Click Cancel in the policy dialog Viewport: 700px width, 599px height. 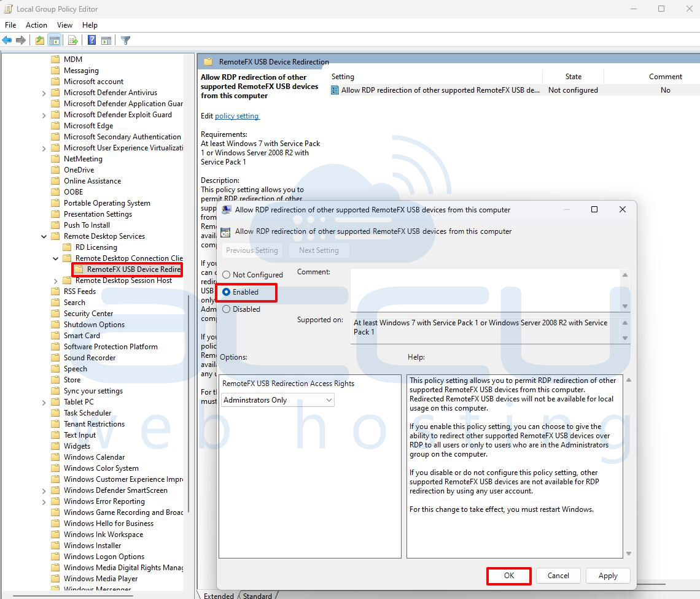[x=558, y=575]
